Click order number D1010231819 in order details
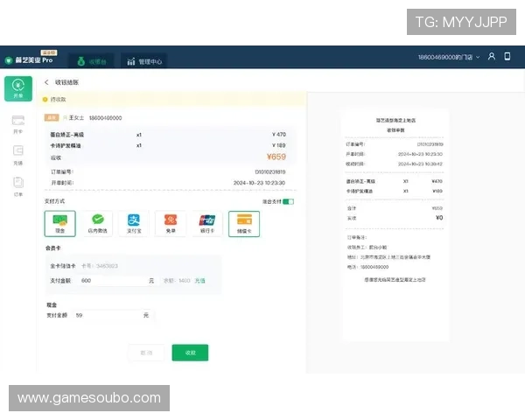 [x=270, y=171]
